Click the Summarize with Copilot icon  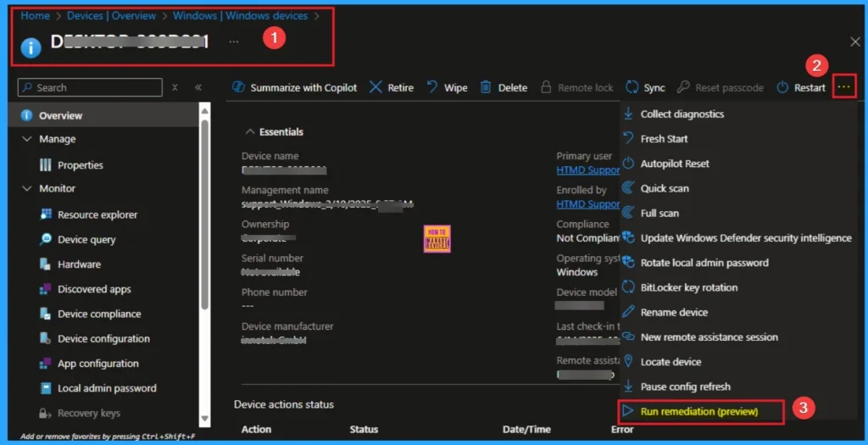coord(238,87)
